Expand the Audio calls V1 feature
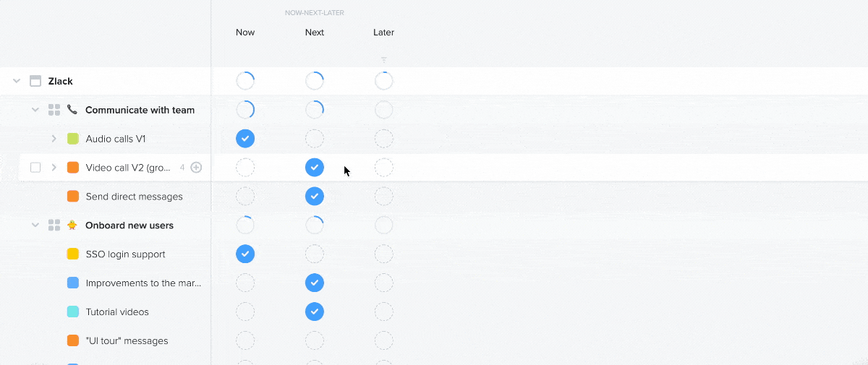This screenshot has width=868, height=365. tap(54, 139)
